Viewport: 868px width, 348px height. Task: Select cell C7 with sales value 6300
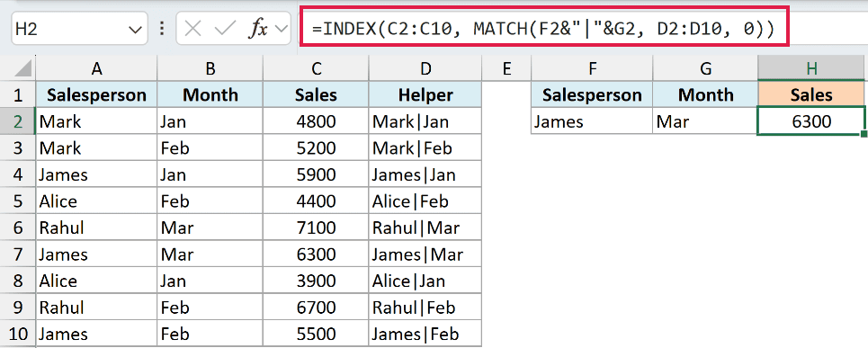(x=316, y=254)
